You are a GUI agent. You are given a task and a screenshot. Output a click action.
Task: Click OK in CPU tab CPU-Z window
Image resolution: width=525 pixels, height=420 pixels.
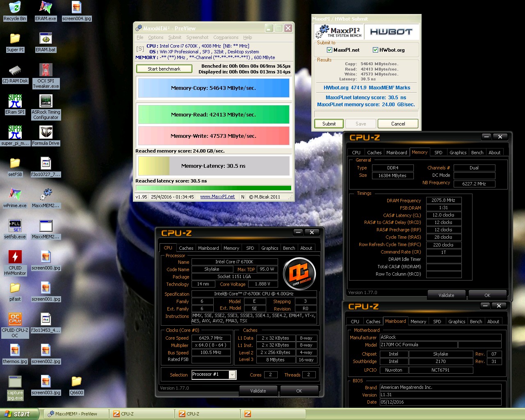(299, 391)
